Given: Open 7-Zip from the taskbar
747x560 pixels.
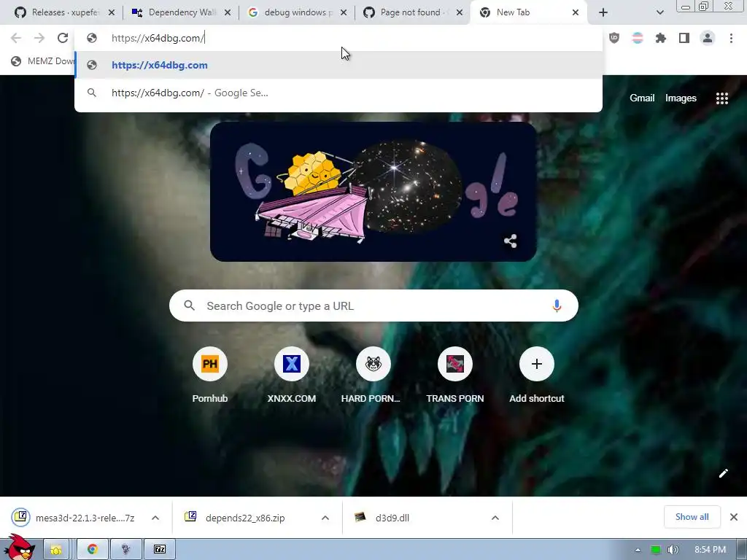Looking at the screenshot, I should coord(160,550).
